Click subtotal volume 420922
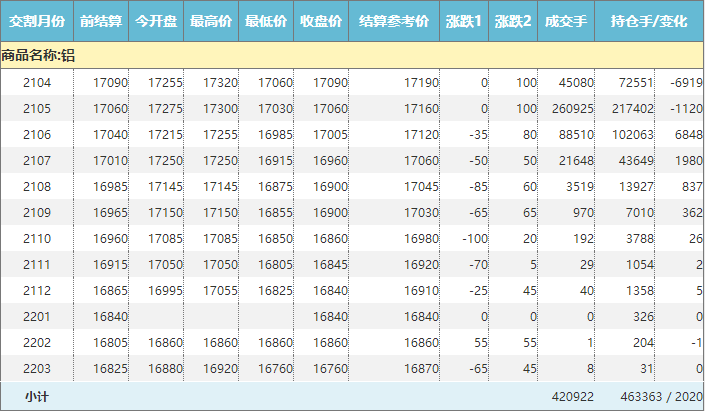Screen dimensions: 705x411 pyautogui.click(x=573, y=397)
